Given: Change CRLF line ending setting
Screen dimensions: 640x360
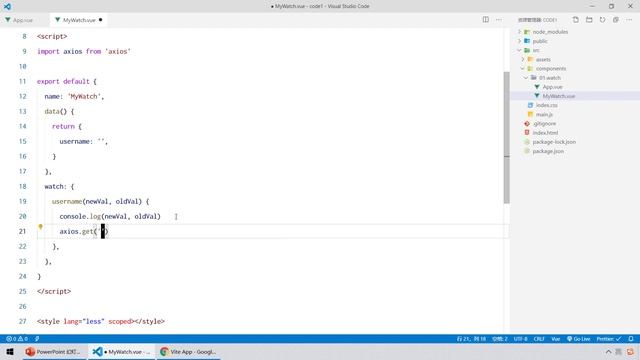Looking at the screenshot, I should tap(539, 339).
